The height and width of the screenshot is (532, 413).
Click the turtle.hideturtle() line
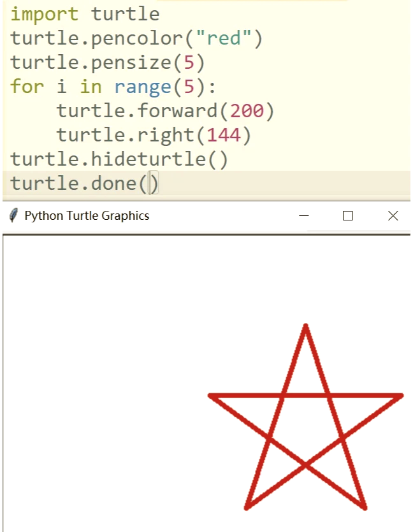click(x=119, y=159)
